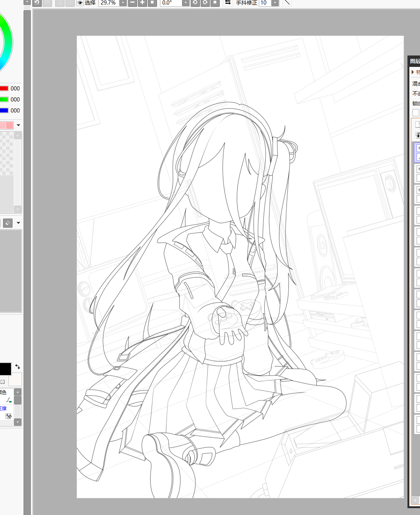420x515 pixels.
Task: Reset canvas rotation square button
Action: (215, 2)
